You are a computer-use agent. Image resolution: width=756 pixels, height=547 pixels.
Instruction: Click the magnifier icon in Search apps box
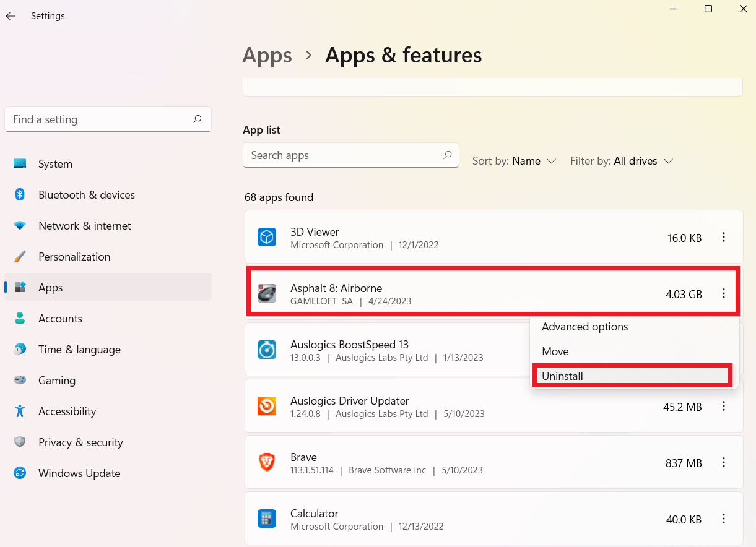click(447, 155)
